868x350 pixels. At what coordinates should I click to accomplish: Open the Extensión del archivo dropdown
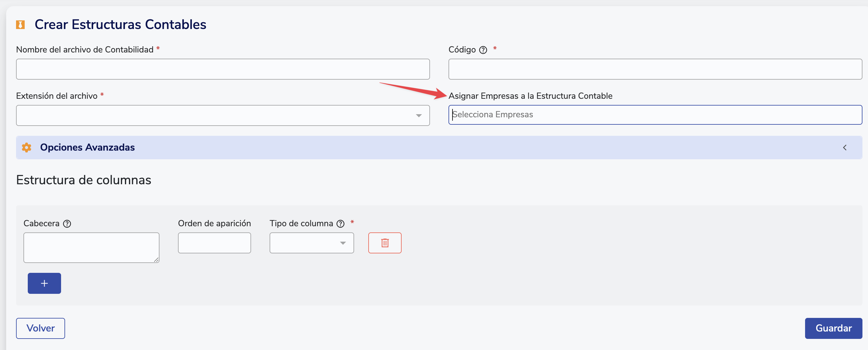click(222, 115)
